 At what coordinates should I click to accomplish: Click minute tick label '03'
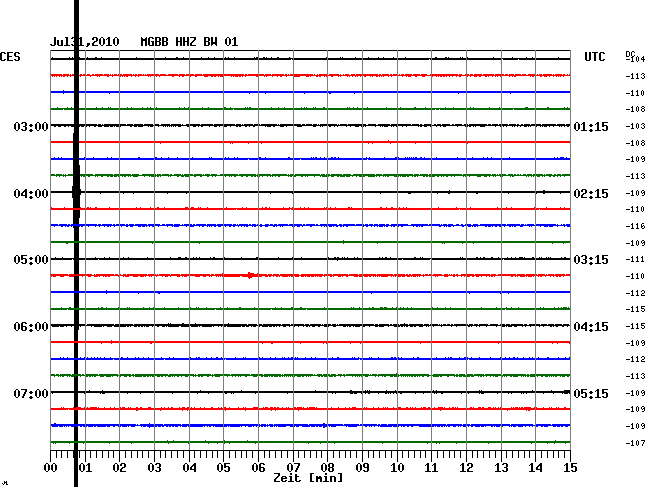154,468
